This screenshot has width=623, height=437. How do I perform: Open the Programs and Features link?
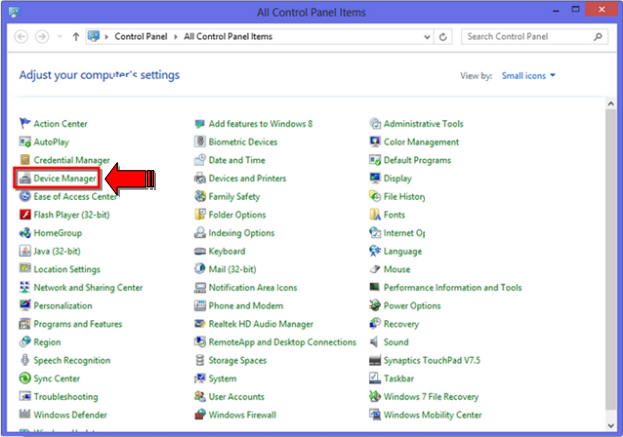pyautogui.click(x=77, y=324)
